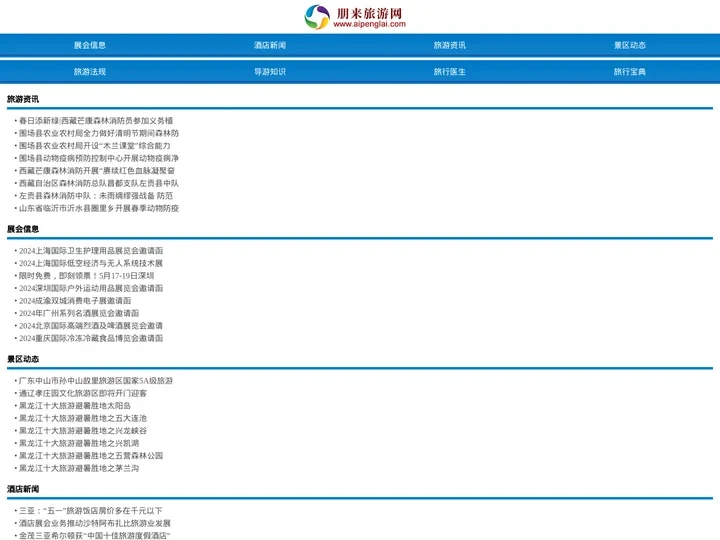Open article 西藏自治区森林消防总队昌都支队左贡县中队

coord(99,183)
